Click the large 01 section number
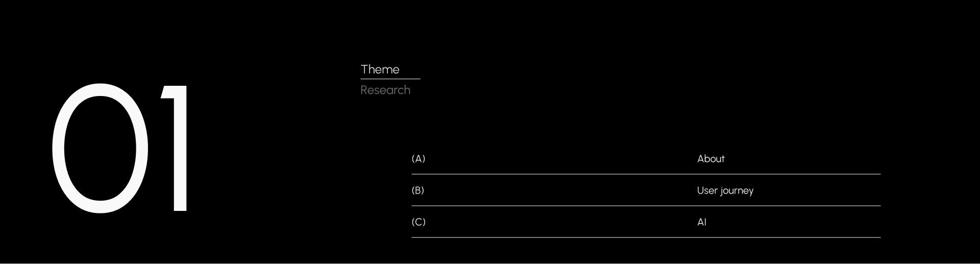 120,148
